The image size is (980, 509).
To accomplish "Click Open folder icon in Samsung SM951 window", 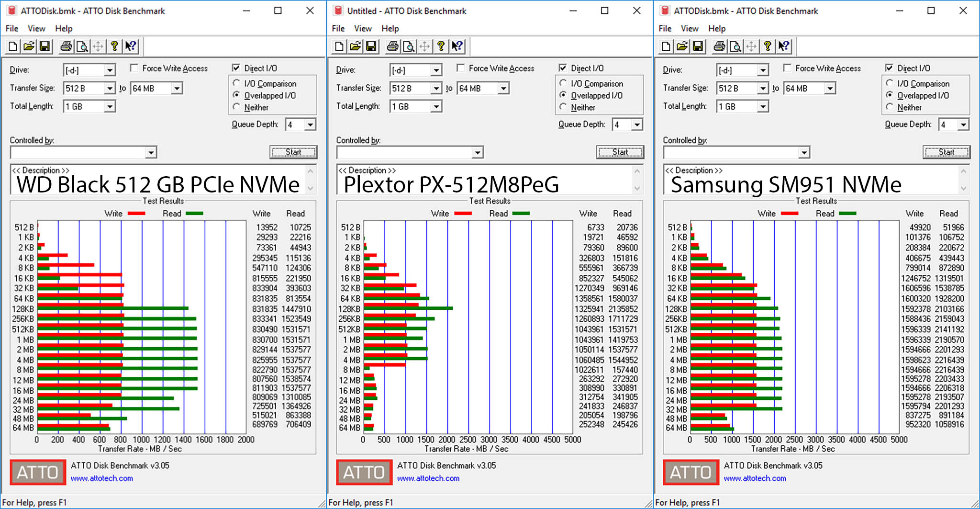I will tap(682, 46).
